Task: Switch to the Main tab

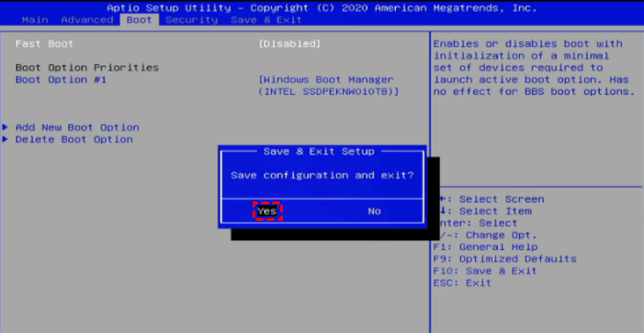Action: pyautogui.click(x=35, y=19)
